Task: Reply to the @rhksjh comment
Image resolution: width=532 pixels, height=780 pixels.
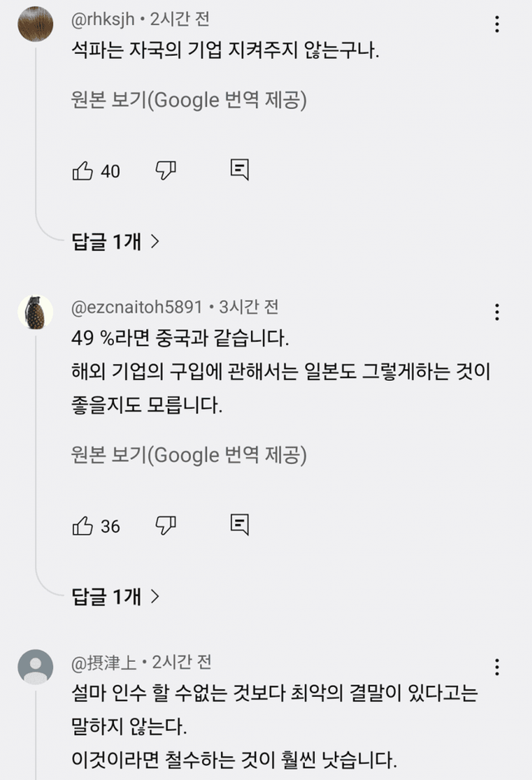Action: click(x=239, y=170)
